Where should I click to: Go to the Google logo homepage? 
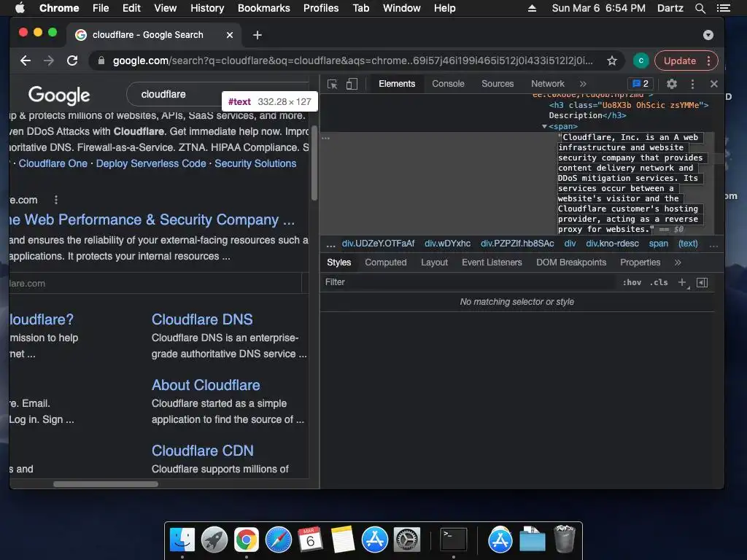59,96
